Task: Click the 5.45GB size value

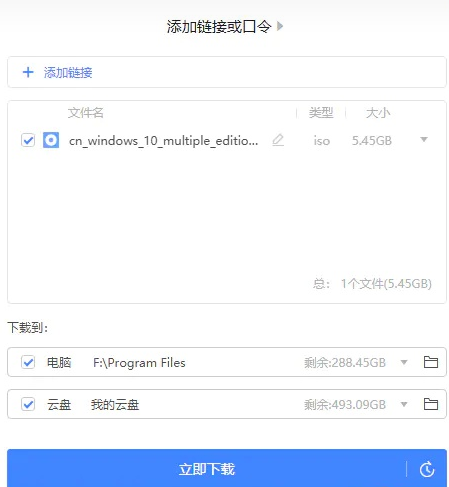Action: [x=372, y=141]
